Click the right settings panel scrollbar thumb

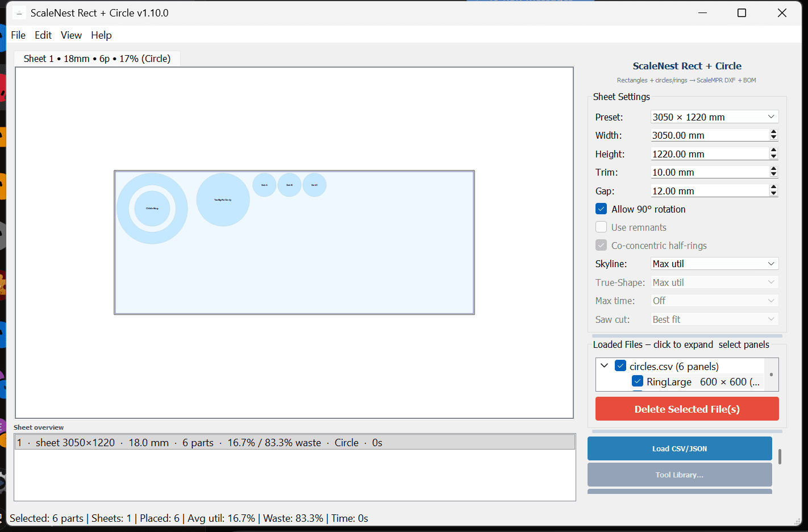(x=780, y=456)
